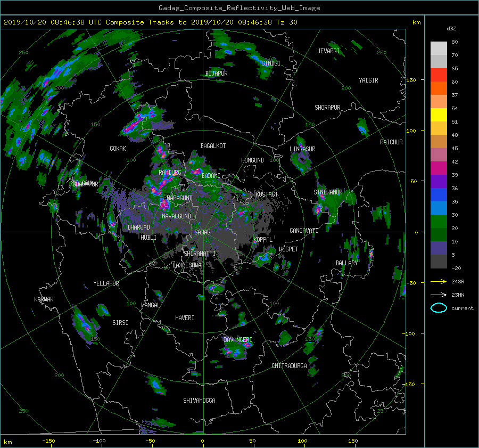Screen dimensions: 479x448
Task: Click the HUBLI label
Action: click(x=148, y=238)
